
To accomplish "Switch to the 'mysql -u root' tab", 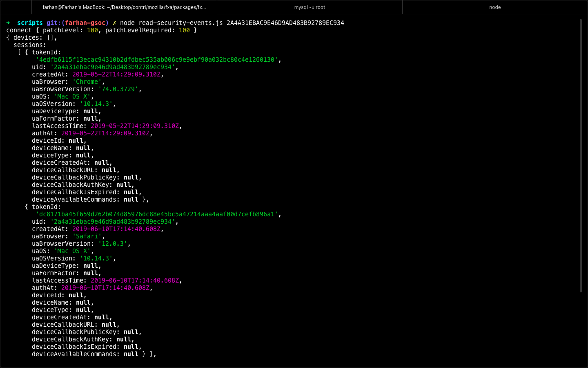I will (310, 7).
